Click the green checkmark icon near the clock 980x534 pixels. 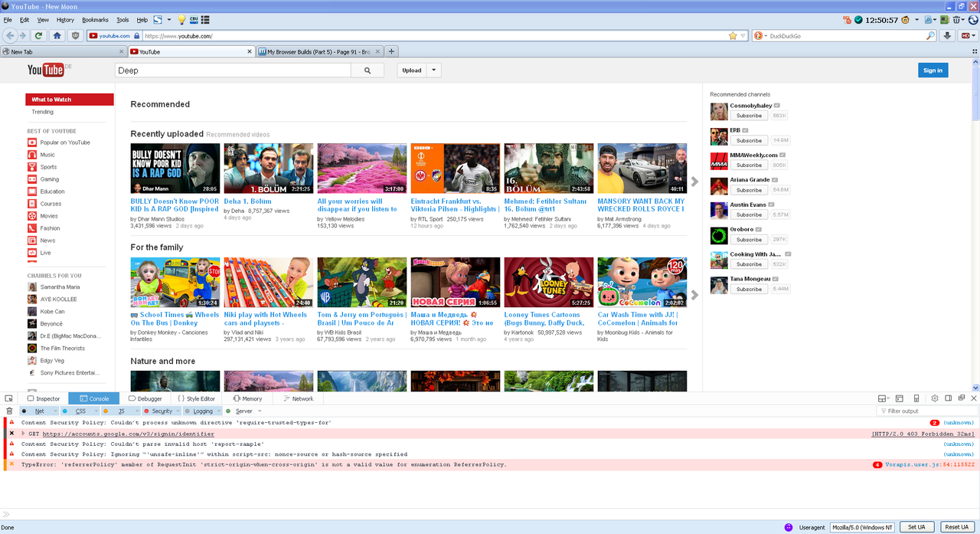click(x=858, y=20)
